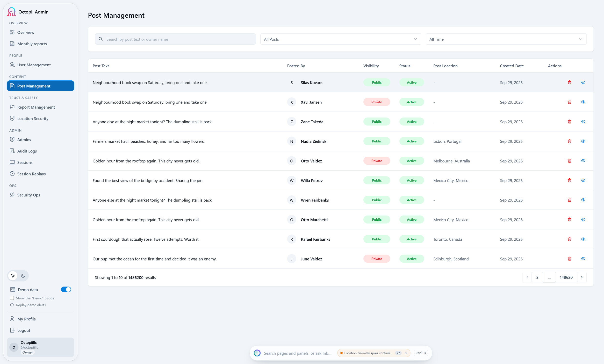
Task: Open User Management page
Action: click(x=40, y=65)
